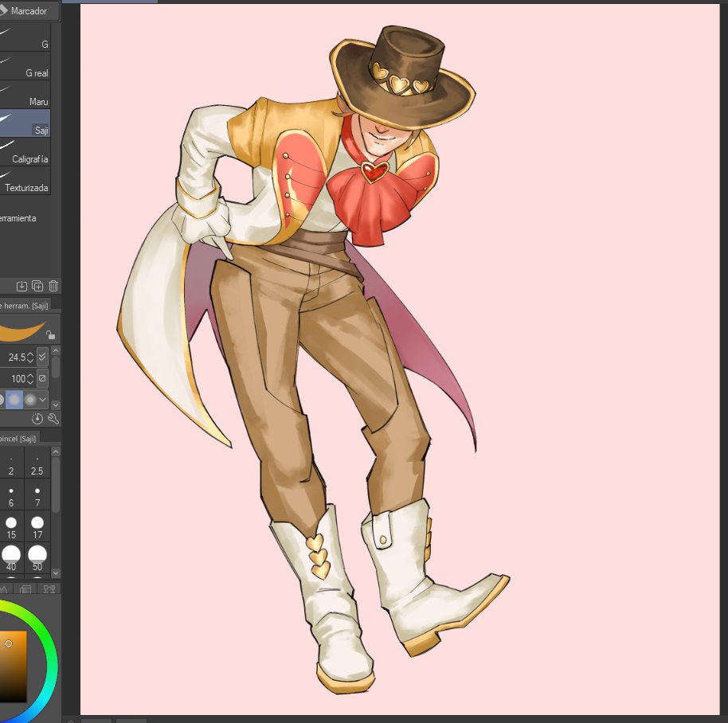
Task: Select the strongest anti-aliasing option
Action: click(x=30, y=400)
